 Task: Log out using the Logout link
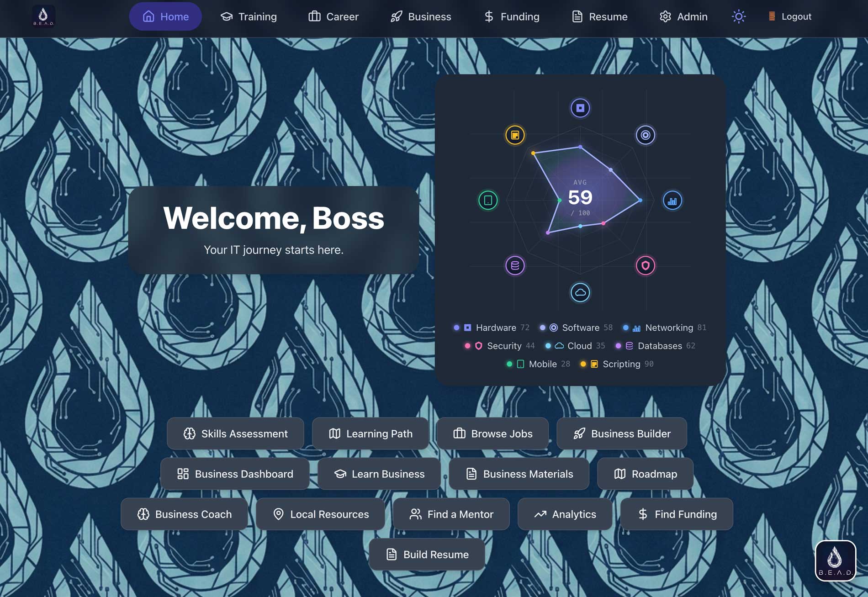tap(789, 16)
